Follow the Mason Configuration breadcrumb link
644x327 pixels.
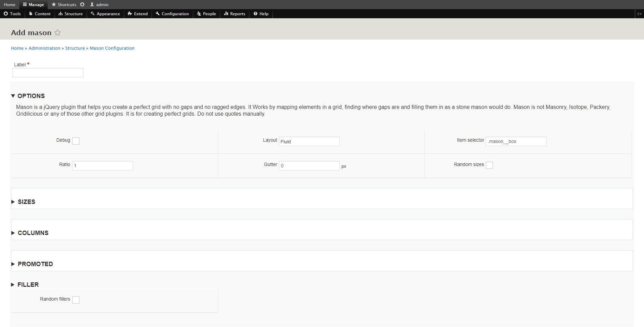pos(112,48)
